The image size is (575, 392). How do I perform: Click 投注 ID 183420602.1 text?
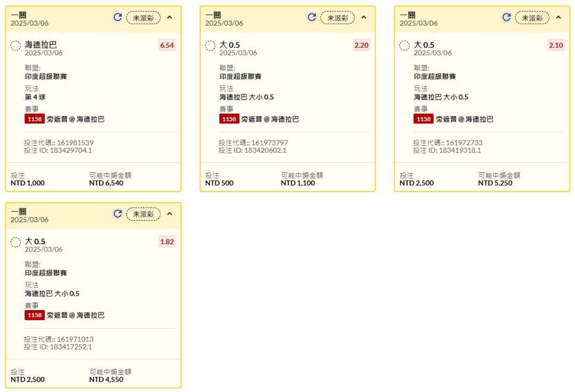(253, 150)
